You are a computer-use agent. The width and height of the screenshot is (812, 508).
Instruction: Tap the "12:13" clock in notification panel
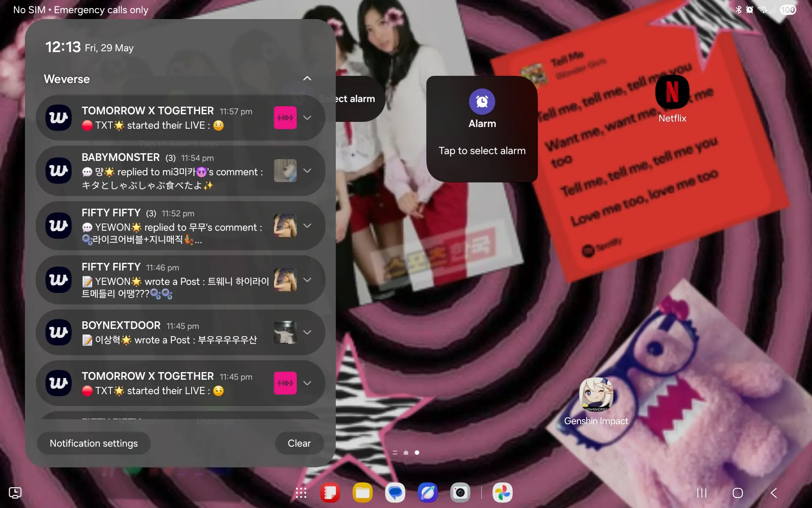(63, 47)
